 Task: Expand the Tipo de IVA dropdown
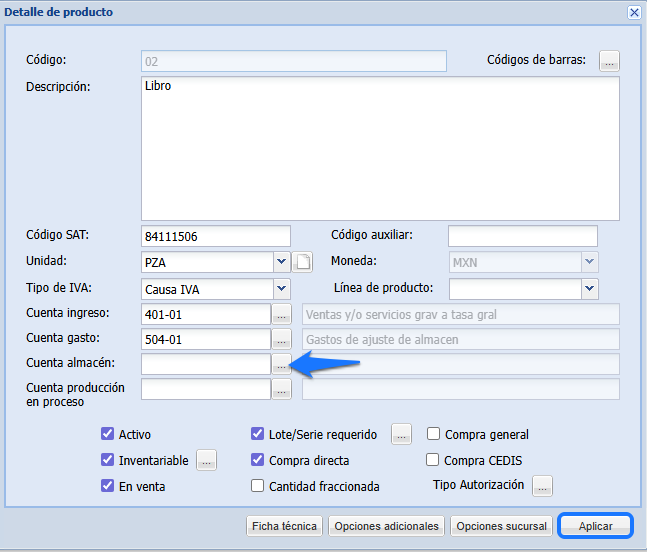pos(281,289)
